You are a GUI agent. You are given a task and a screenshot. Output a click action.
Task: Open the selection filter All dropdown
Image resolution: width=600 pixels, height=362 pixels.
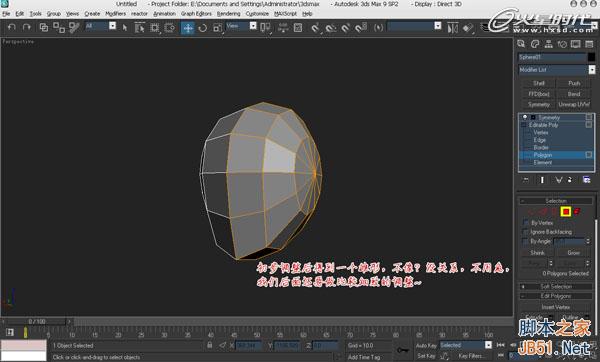[x=112, y=26]
